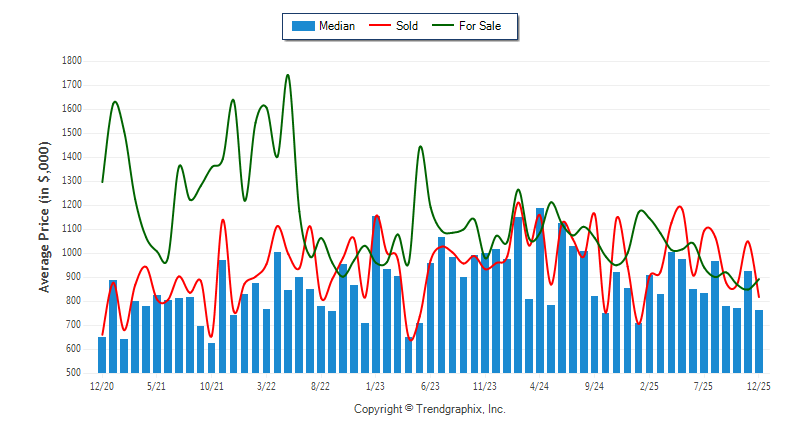Viewport: 800px width, 434px height.
Task: Click the 1800 y-axis value label
Action: pos(70,61)
